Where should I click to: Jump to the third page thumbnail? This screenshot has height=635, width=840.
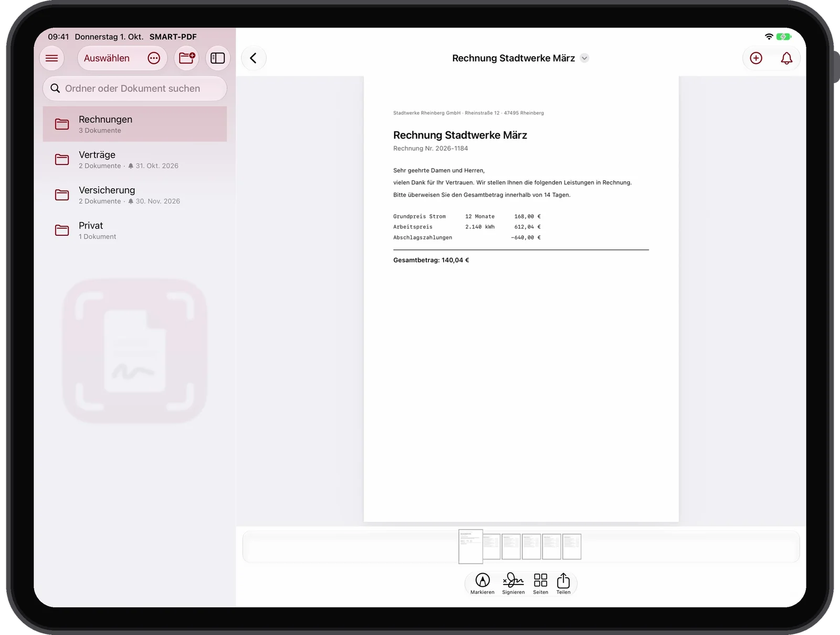coord(511,547)
